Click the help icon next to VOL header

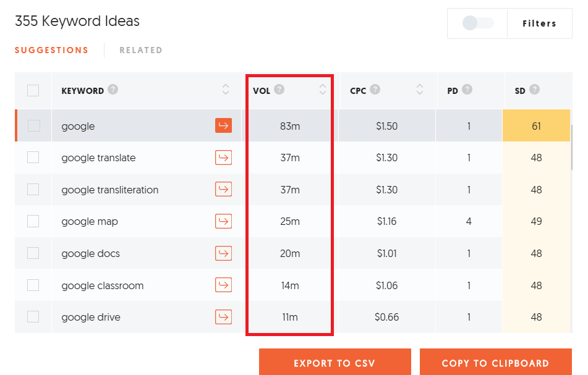click(279, 90)
